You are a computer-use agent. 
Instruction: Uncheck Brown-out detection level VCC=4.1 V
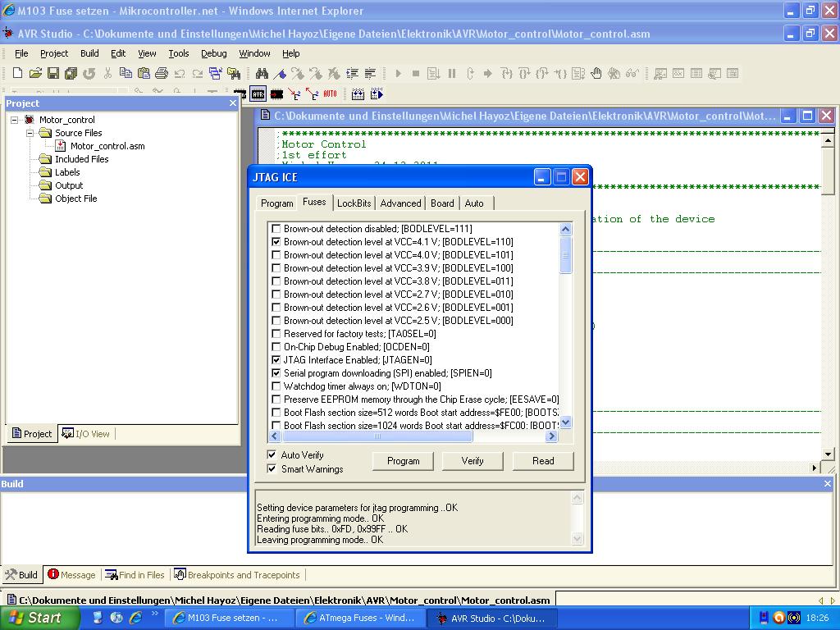pyautogui.click(x=276, y=242)
